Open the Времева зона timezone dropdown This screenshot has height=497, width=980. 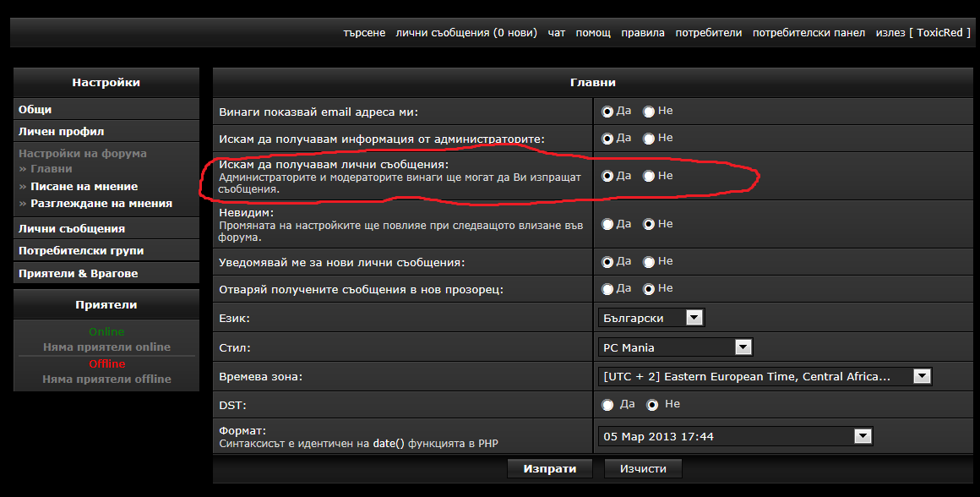click(765, 376)
